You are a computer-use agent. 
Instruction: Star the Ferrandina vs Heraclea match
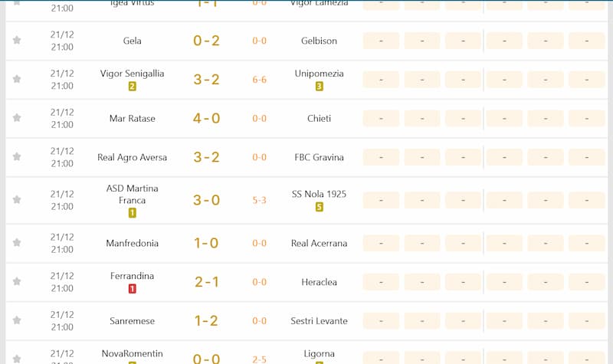pos(17,282)
